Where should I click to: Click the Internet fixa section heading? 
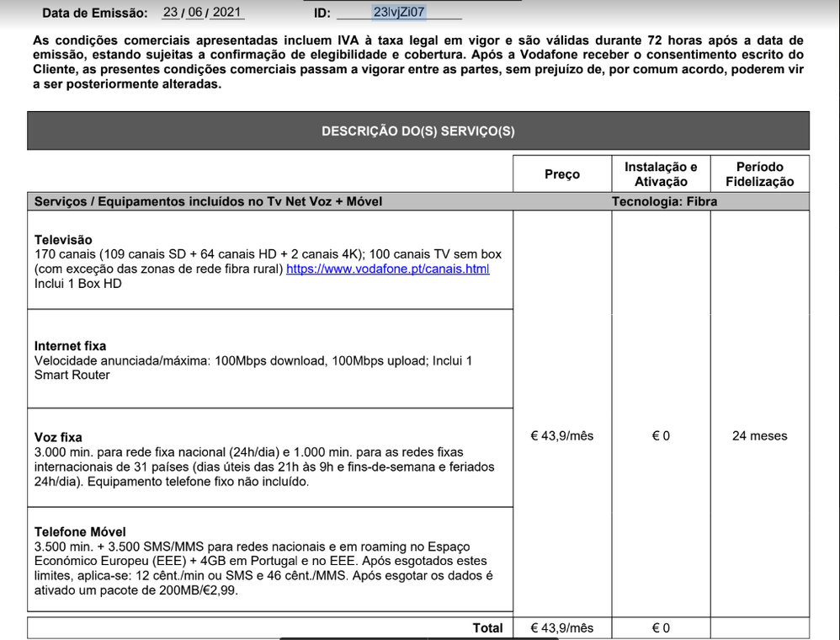click(70, 346)
